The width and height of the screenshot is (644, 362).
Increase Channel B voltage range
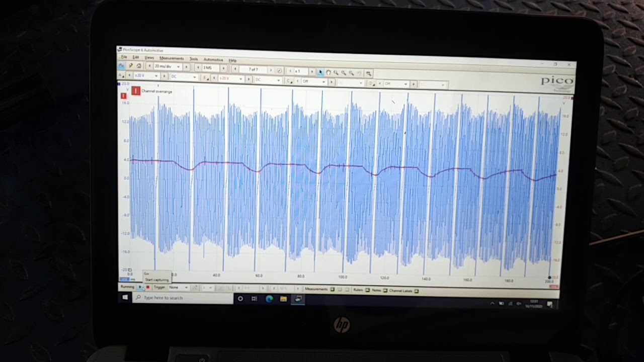tap(248, 79)
